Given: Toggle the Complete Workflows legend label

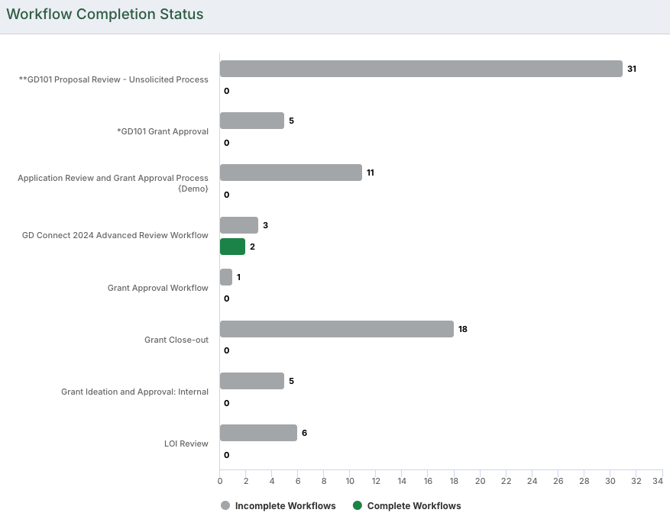Looking at the screenshot, I should click(414, 506).
